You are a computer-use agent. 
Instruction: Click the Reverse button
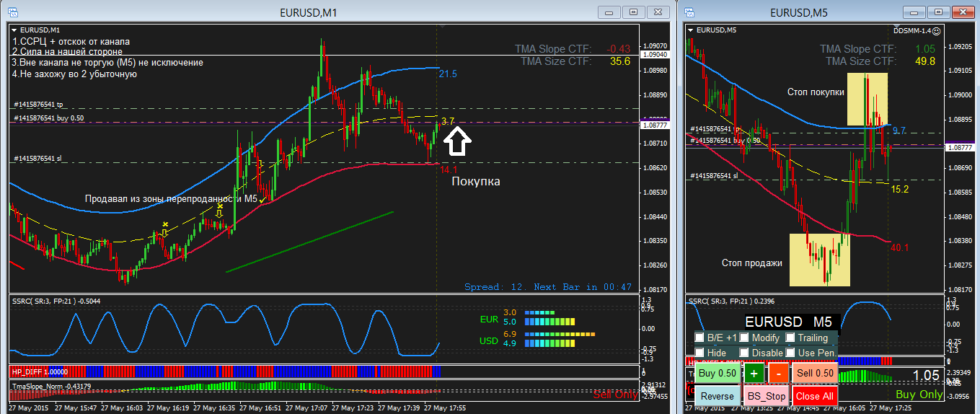718,396
